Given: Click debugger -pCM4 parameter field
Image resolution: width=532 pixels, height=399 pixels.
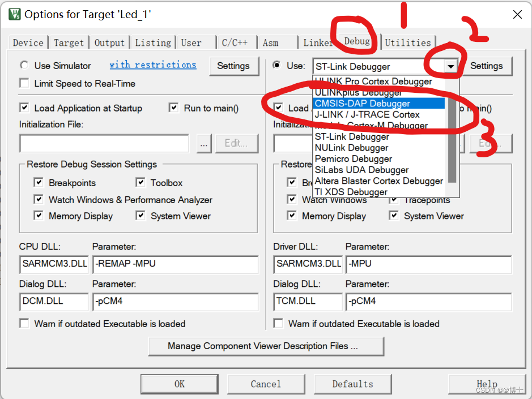Looking at the screenshot, I should click(428, 301).
